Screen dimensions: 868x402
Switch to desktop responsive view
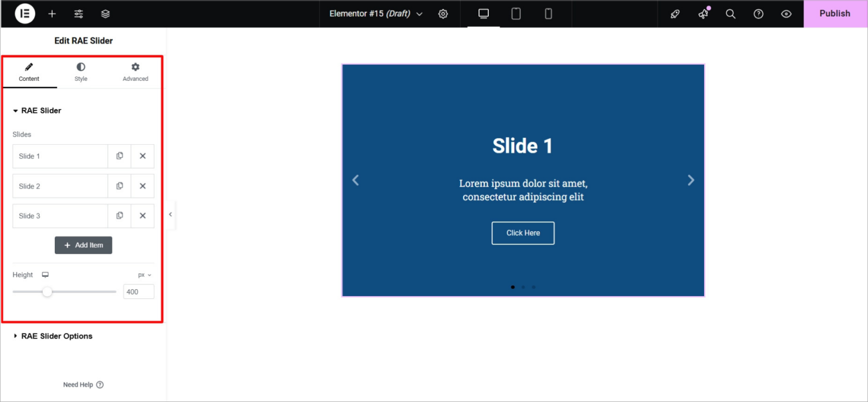point(483,14)
